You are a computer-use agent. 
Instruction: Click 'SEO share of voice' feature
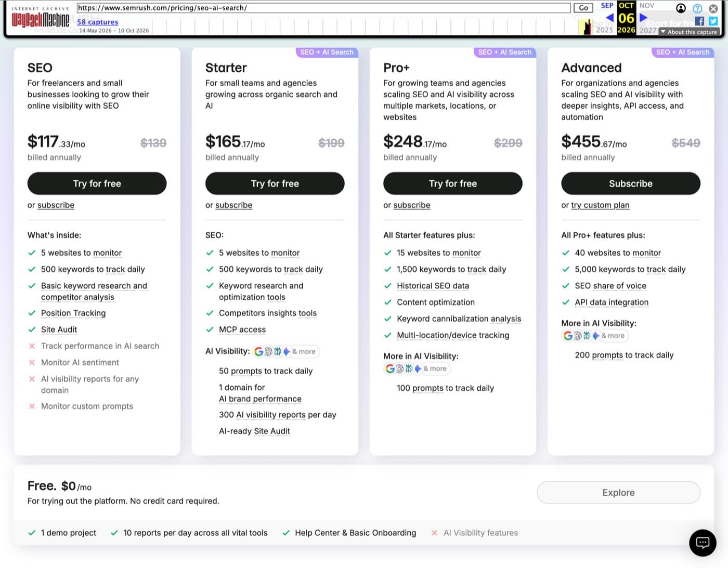pos(610,286)
